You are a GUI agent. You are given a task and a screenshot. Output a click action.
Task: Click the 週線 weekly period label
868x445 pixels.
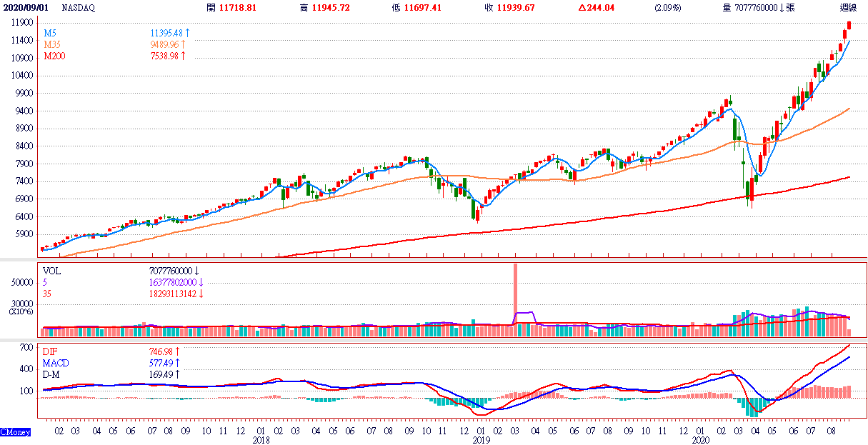coord(849,8)
